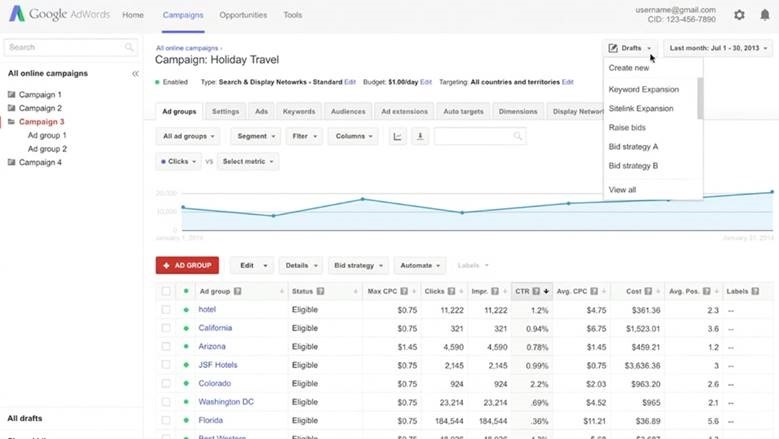Open the date range dropdown

(x=719, y=48)
